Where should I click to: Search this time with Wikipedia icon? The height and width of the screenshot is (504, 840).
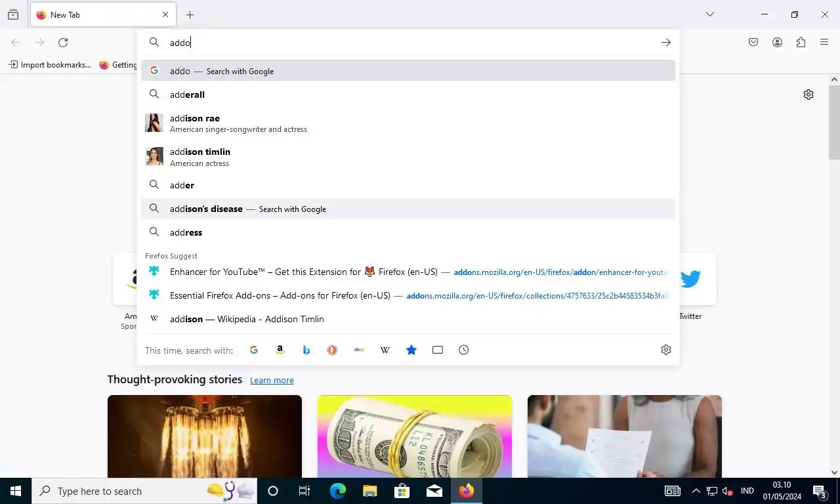[x=385, y=350]
